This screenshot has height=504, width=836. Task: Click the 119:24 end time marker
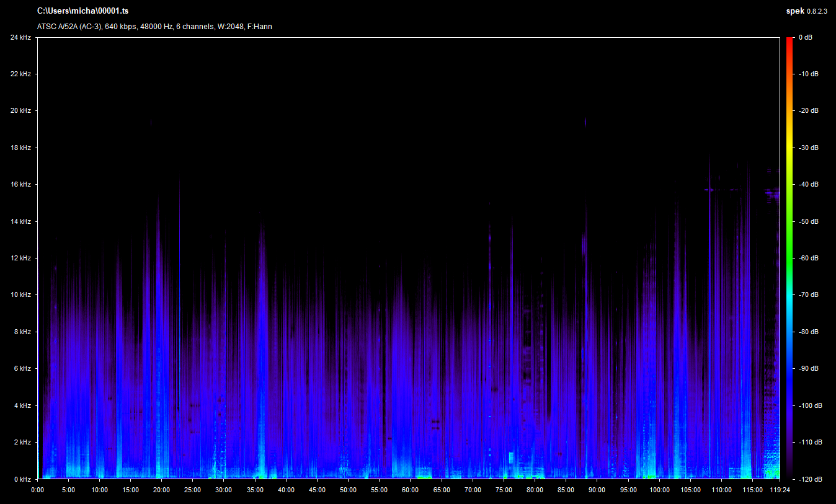pyautogui.click(x=780, y=489)
